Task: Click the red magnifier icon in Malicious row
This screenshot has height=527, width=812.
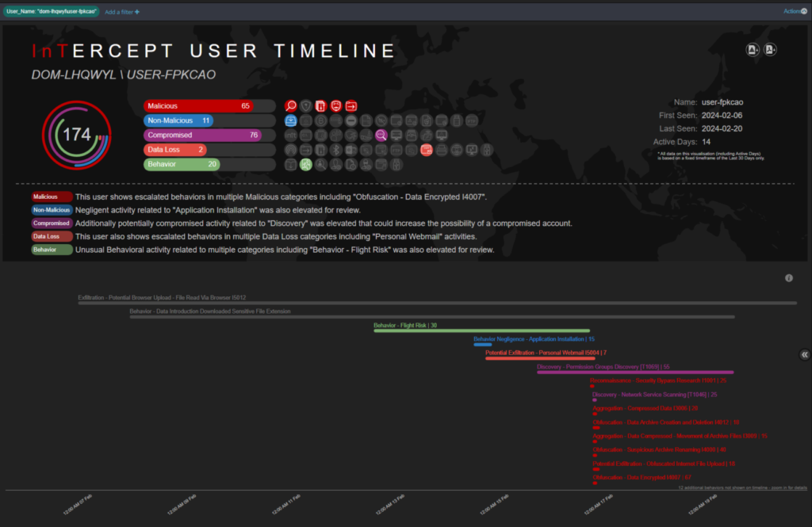Action: [x=291, y=106]
